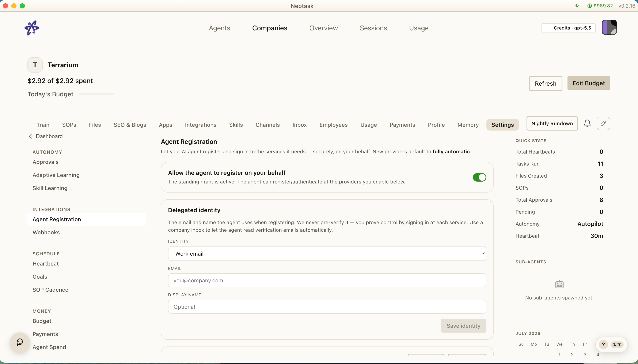Click the Nightly Rundown button

552,123
